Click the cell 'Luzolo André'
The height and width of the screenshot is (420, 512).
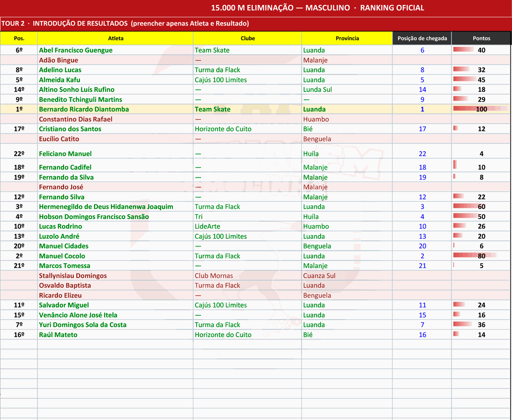tap(115, 236)
